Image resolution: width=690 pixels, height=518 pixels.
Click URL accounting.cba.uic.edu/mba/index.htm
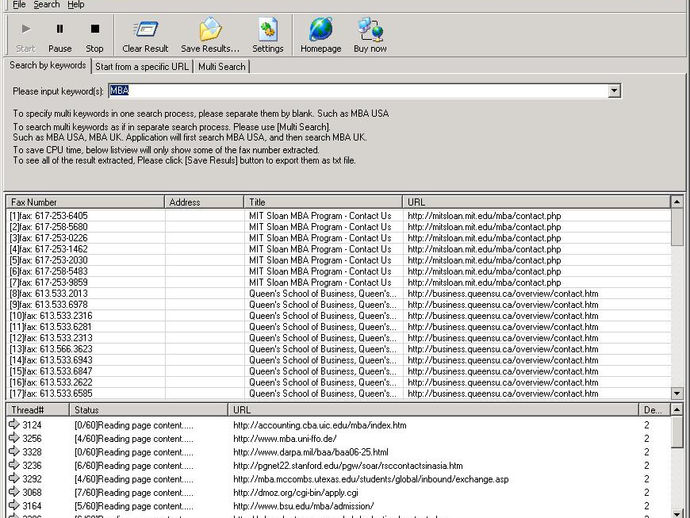[320, 425]
